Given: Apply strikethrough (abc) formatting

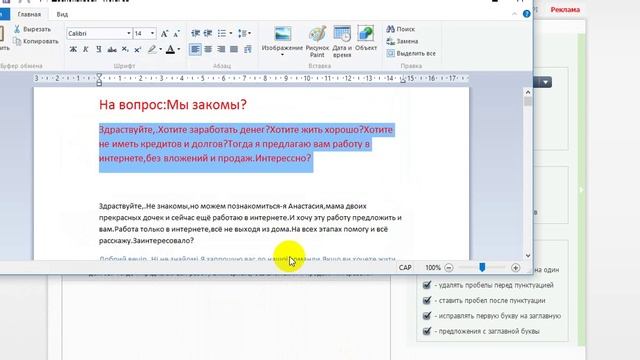Looking at the screenshot, I should pos(112,49).
